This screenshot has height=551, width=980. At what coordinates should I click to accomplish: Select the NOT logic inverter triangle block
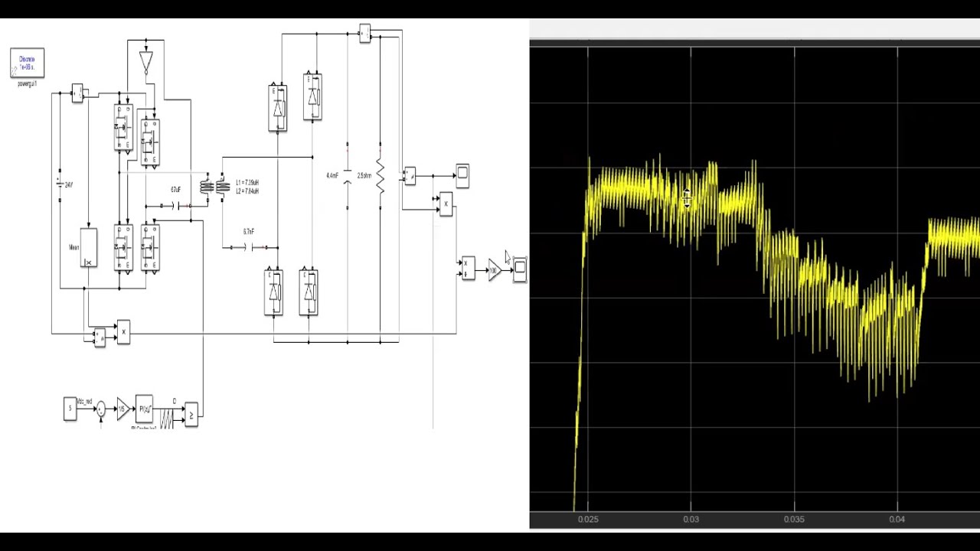146,62
